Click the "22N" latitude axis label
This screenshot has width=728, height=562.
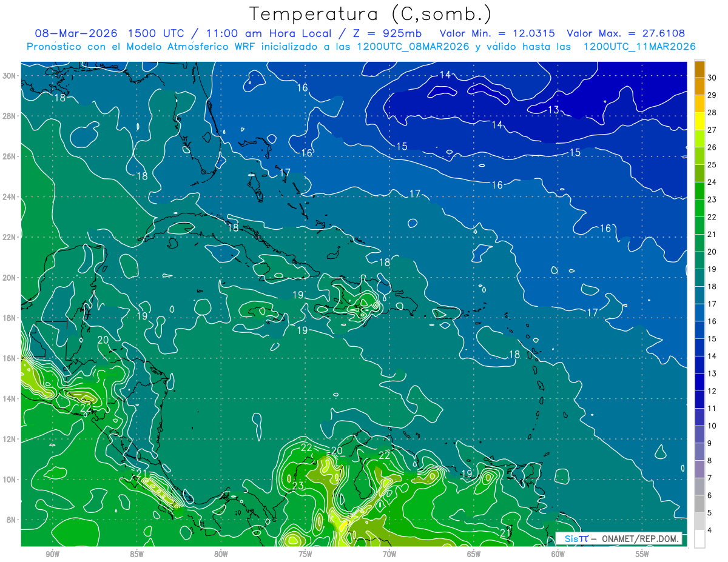point(9,237)
